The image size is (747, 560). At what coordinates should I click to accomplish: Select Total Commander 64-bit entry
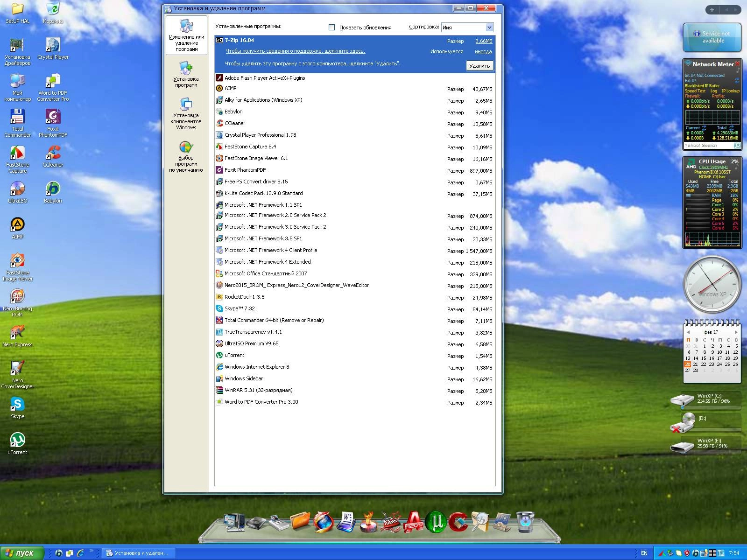355,321
